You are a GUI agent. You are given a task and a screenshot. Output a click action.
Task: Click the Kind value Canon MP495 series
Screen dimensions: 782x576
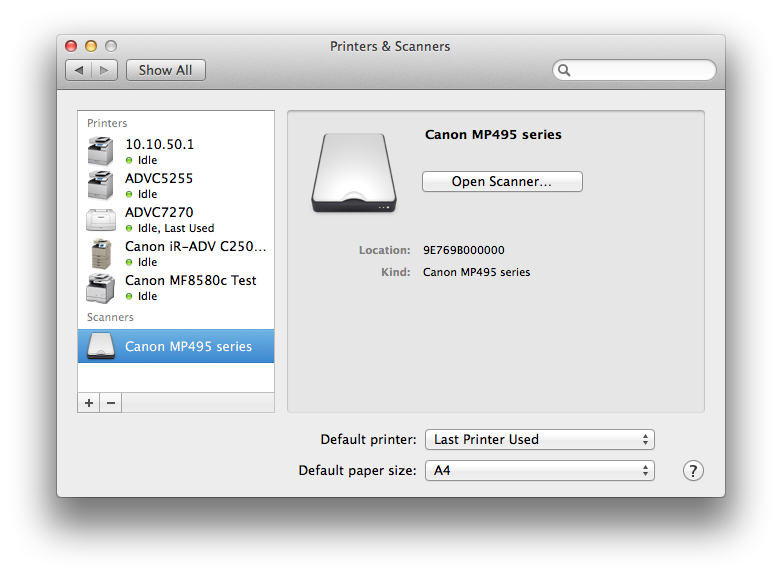476,272
